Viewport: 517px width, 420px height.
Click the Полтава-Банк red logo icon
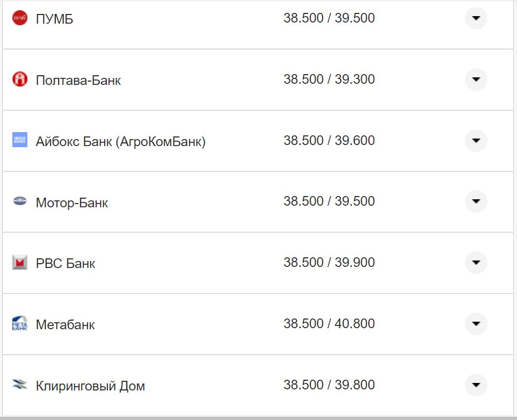[x=20, y=79]
